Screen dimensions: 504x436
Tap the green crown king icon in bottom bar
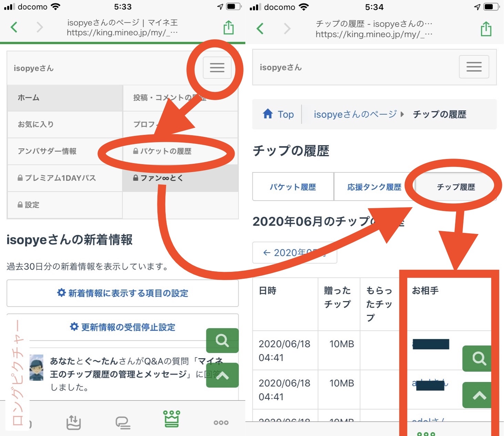(172, 419)
